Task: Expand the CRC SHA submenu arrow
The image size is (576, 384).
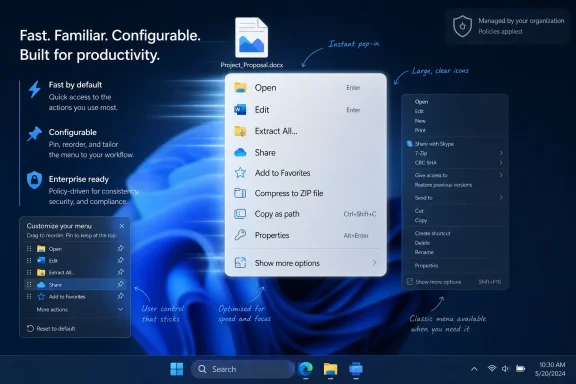Action: (501, 162)
